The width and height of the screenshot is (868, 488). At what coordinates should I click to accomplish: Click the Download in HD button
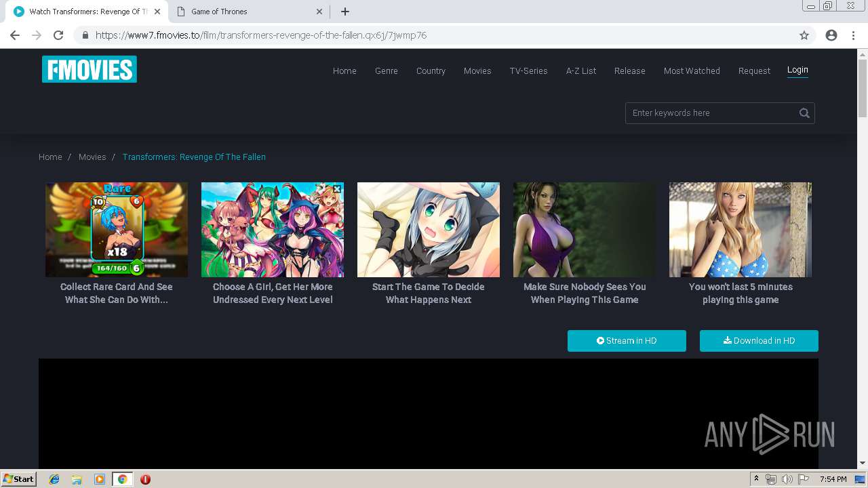(x=759, y=341)
